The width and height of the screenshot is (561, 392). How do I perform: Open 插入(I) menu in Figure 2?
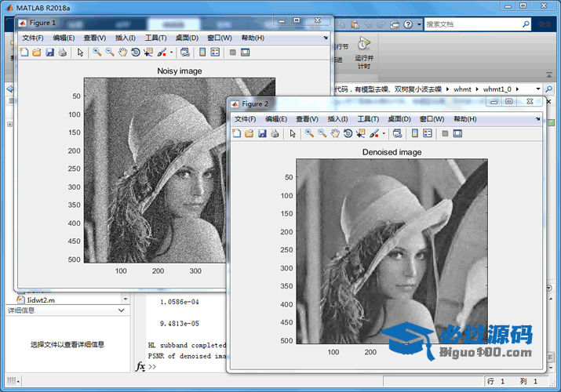pyautogui.click(x=337, y=118)
